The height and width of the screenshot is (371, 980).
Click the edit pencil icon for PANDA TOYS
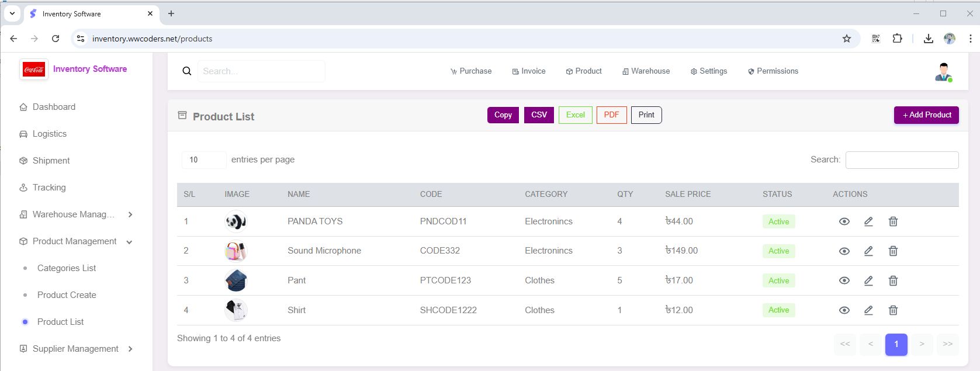click(868, 221)
